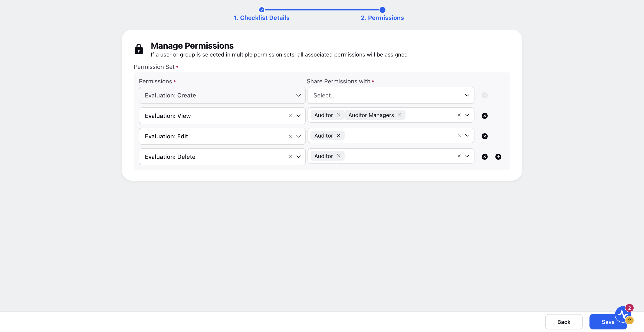644x332 pixels.
Task: Open the Evaluation: Delete permissions dropdown arrow
Action: 299,157
